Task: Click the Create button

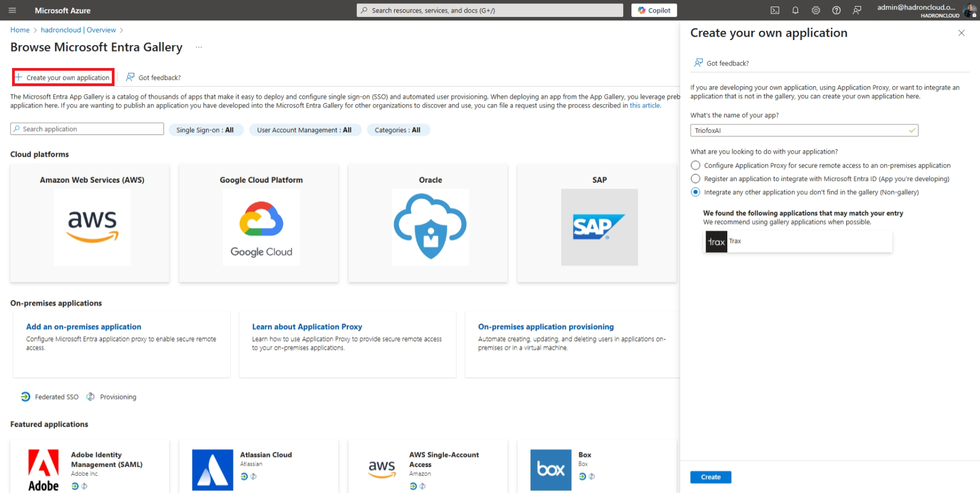Action: coord(711,477)
